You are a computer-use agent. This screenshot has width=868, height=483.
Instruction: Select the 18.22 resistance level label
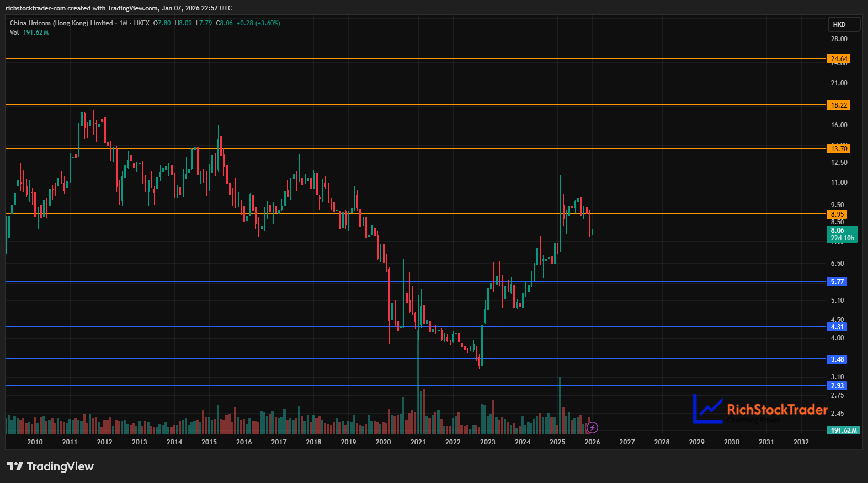(x=839, y=105)
